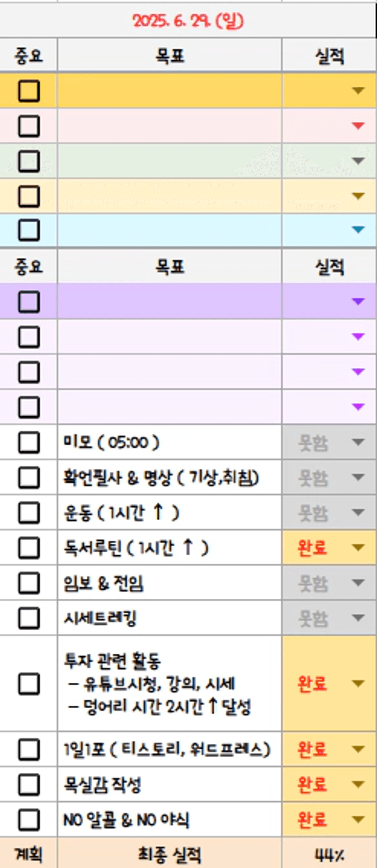Click the 44% final result cell
The height and width of the screenshot is (868, 377).
[330, 854]
